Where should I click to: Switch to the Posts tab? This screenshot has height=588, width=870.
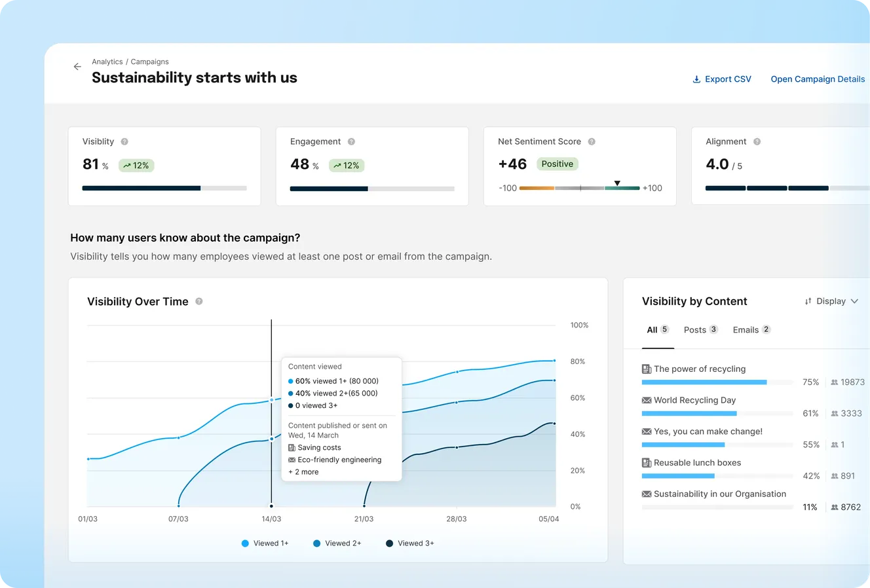point(701,330)
